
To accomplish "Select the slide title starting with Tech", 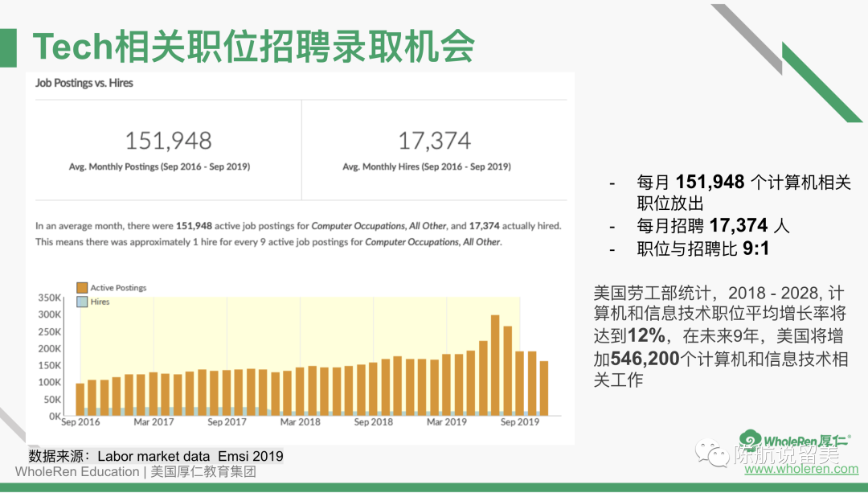I will [252, 47].
